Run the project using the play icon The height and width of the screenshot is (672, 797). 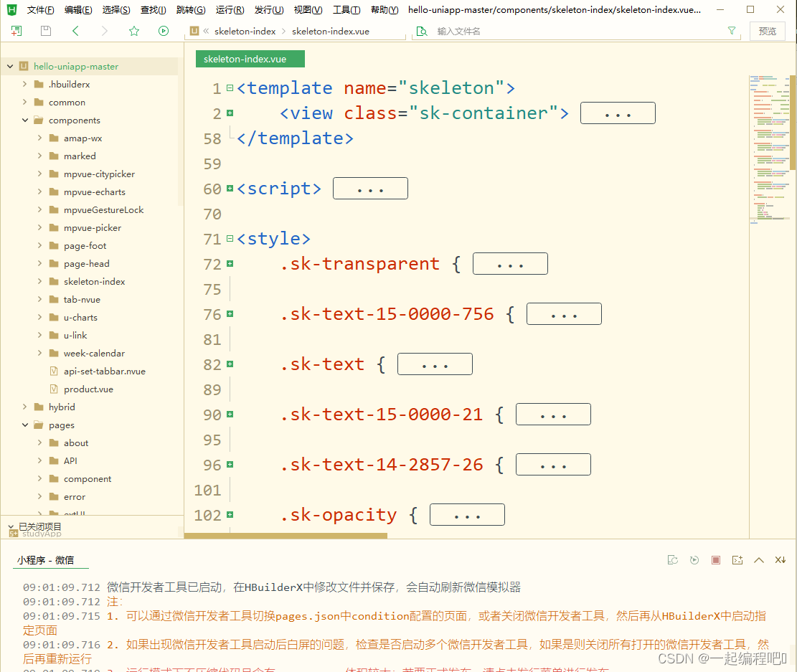tap(164, 31)
